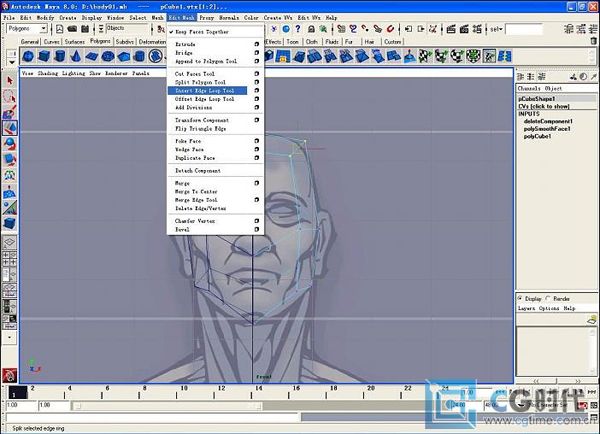Screen dimensions: 600x434
Task: Select the Render radio button
Action: (x=548, y=299)
